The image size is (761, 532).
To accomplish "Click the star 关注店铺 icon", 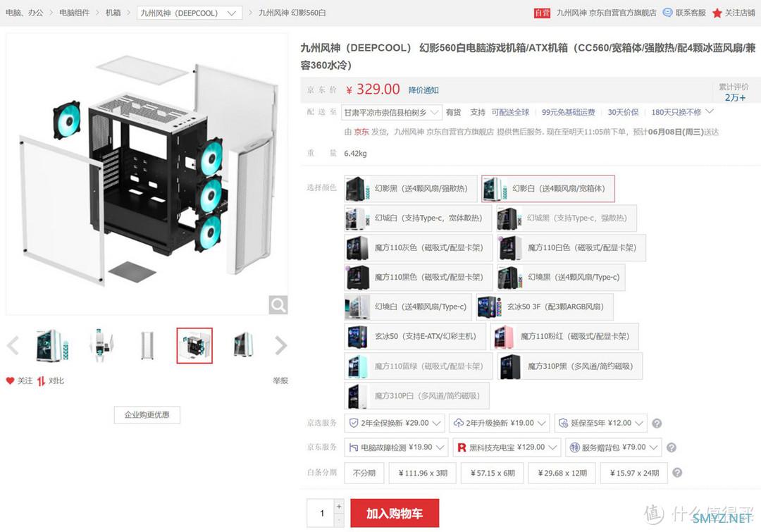I will (x=717, y=13).
